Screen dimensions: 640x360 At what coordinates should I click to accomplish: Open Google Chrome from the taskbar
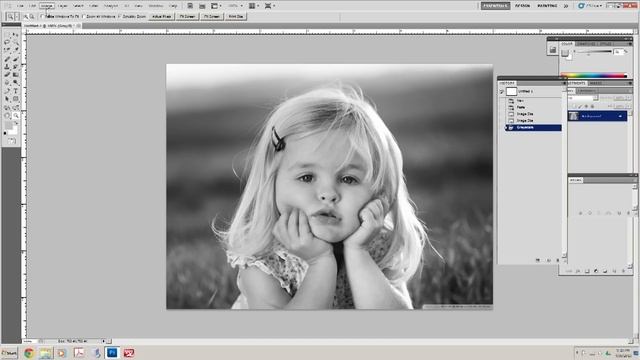(x=29, y=353)
